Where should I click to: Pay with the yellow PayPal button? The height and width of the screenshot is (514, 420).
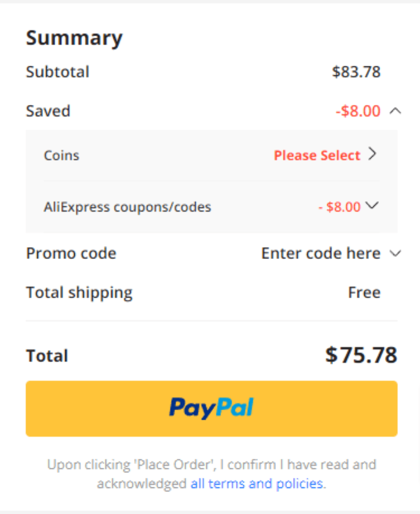pyautogui.click(x=212, y=409)
